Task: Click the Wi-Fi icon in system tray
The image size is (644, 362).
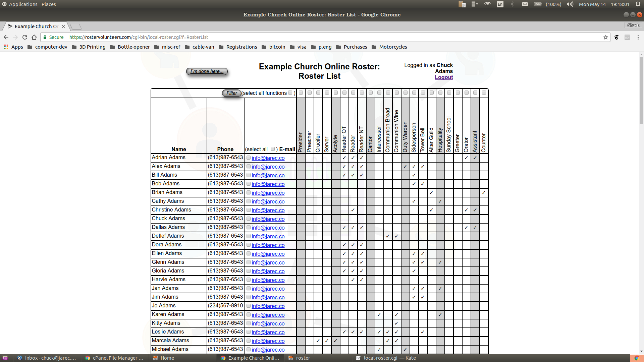Action: pos(488,4)
